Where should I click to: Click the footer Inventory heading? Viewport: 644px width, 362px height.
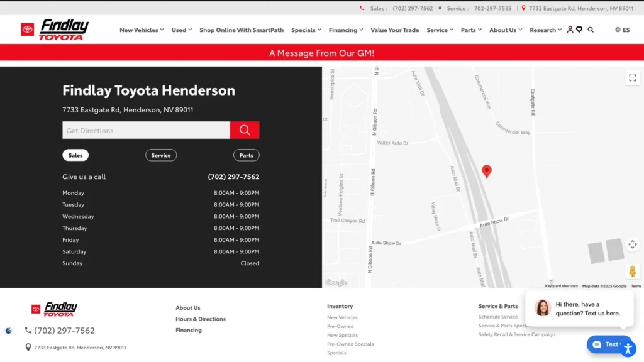coord(340,306)
